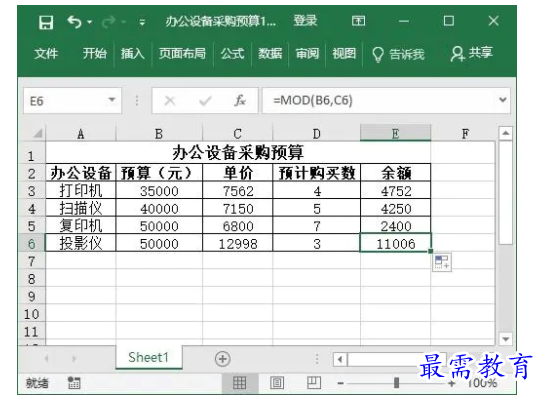Switch to the 插入 ribbon tab

pos(132,53)
